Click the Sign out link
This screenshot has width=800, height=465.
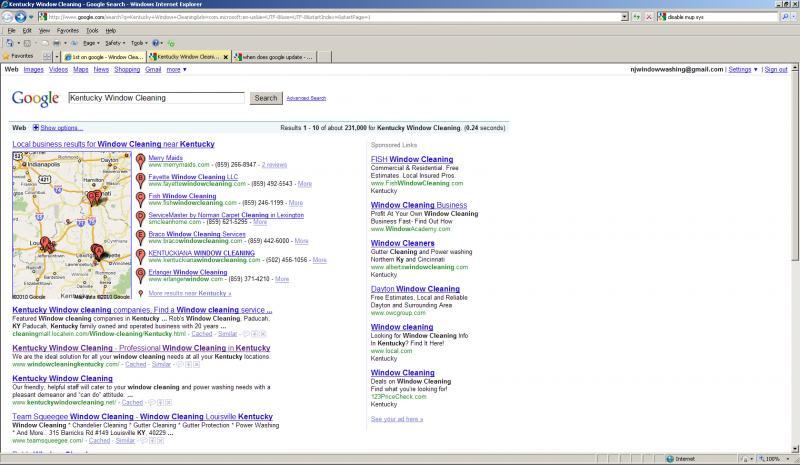pos(776,69)
